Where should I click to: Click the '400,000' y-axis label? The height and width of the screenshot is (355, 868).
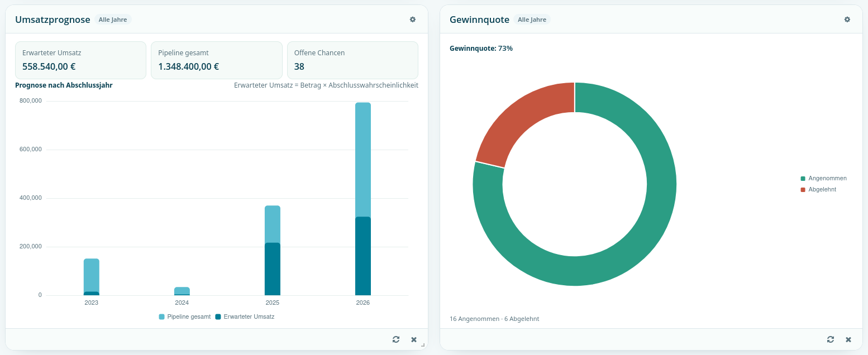pos(31,198)
